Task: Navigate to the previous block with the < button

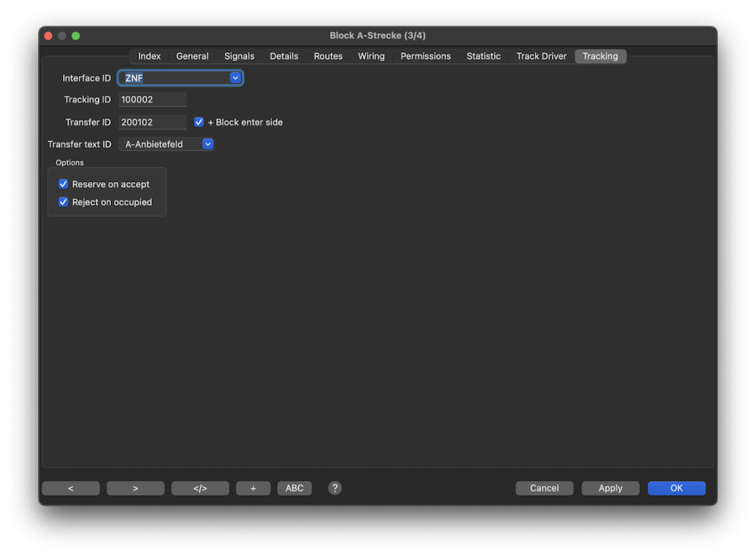Action: pos(71,488)
